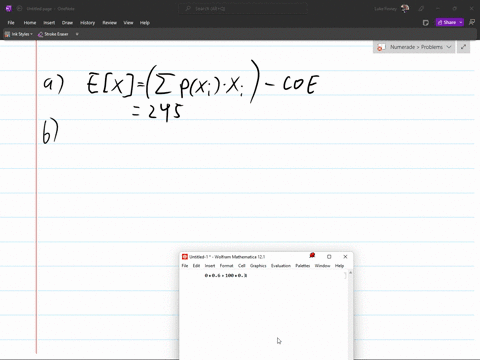The width and height of the screenshot is (480, 360).
Task: Open the notebook feed icon left of Share
Action: point(426,23)
